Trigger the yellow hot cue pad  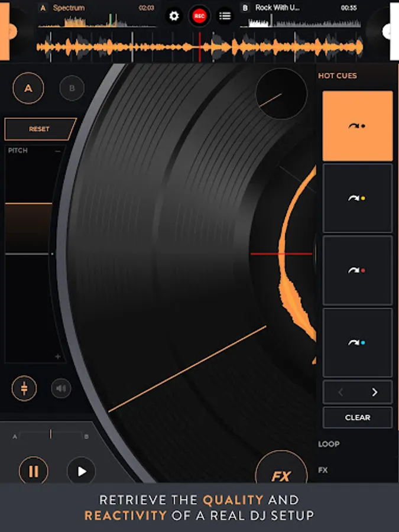[x=358, y=198]
